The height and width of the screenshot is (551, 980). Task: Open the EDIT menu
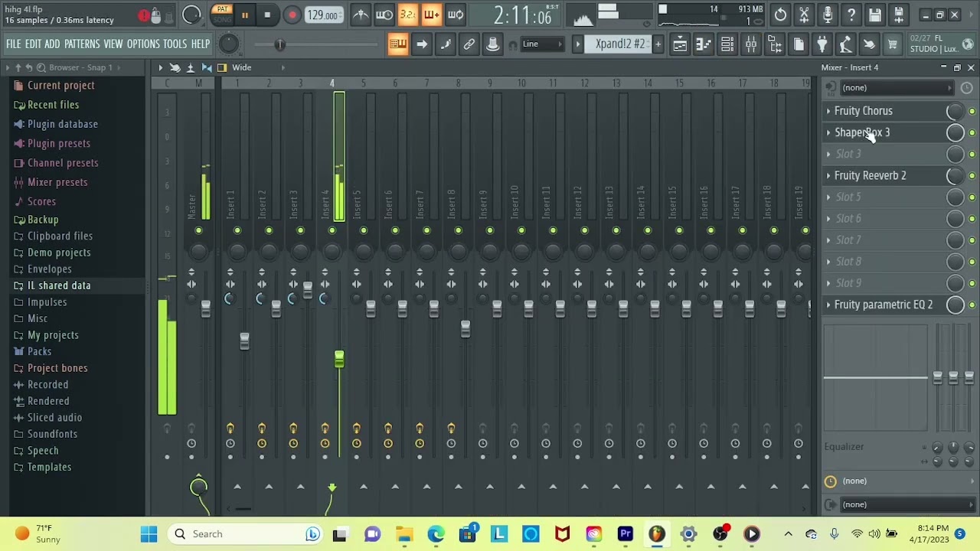pyautogui.click(x=33, y=44)
